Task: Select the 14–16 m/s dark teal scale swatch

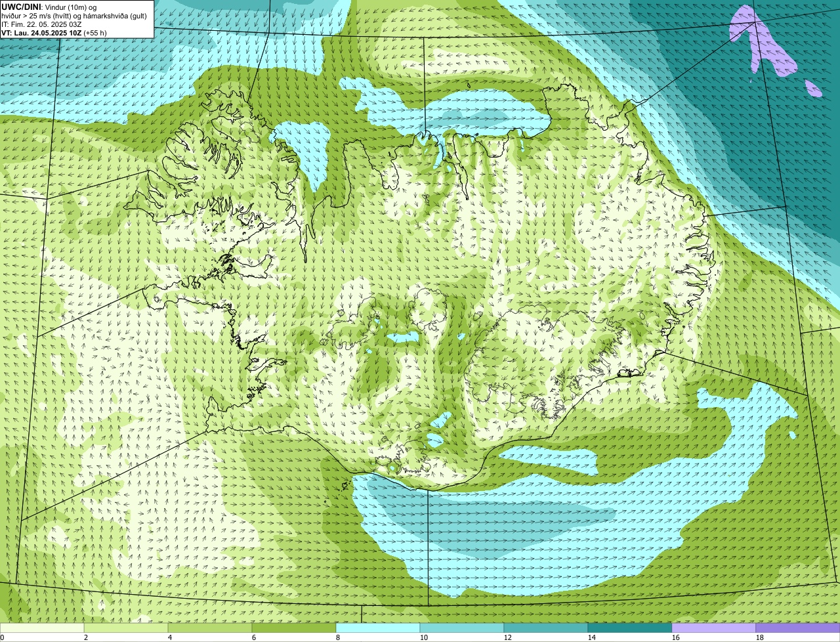Action: pyautogui.click(x=630, y=628)
